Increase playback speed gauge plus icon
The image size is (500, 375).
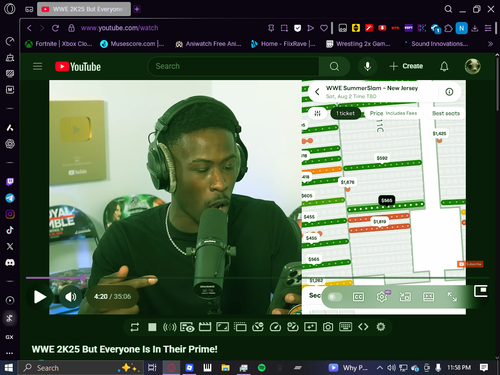pyautogui.click(x=293, y=327)
